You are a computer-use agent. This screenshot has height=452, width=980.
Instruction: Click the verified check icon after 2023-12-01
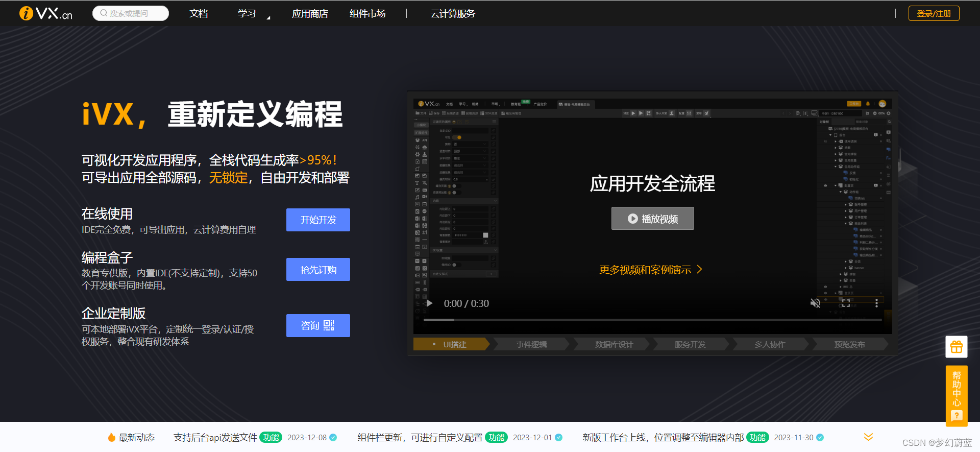coord(559,437)
